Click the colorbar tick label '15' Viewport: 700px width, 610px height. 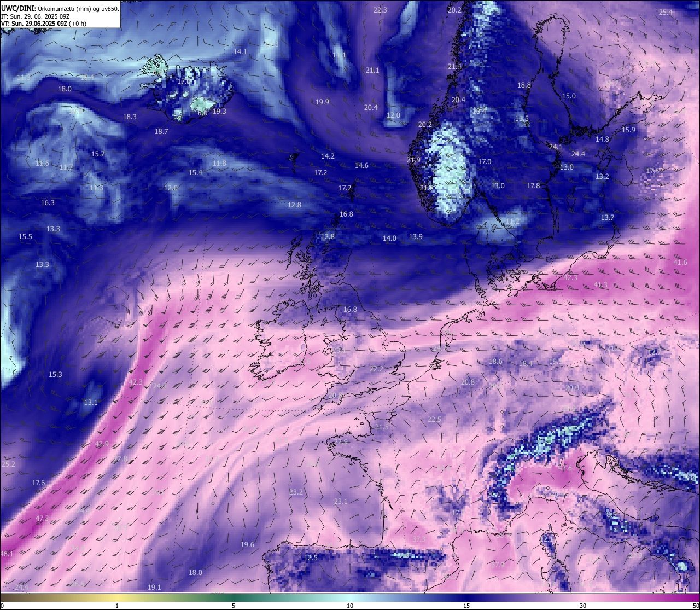click(x=466, y=606)
